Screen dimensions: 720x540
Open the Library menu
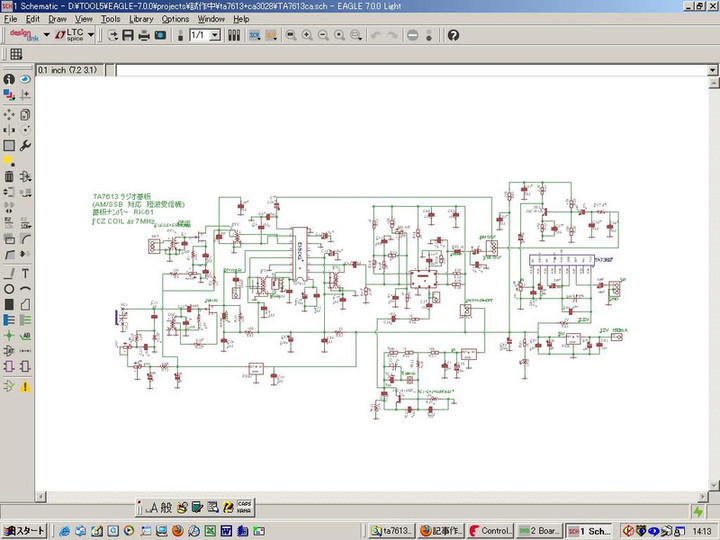click(141, 19)
